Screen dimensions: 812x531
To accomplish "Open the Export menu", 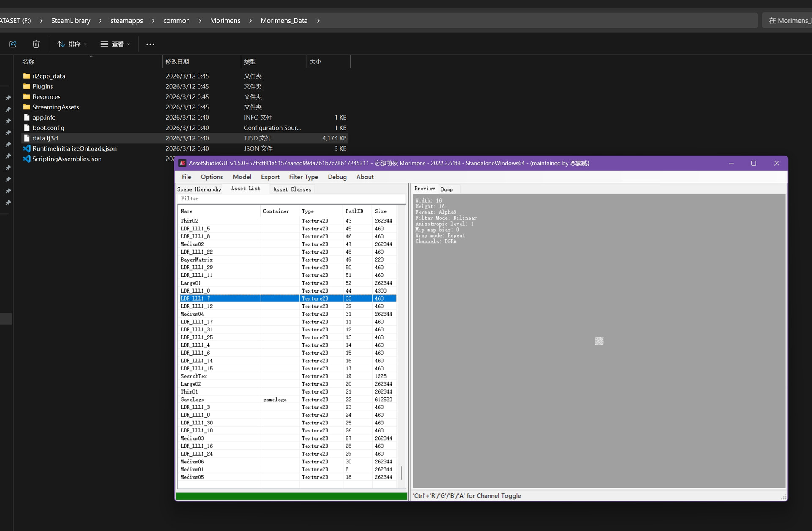I will [x=270, y=177].
